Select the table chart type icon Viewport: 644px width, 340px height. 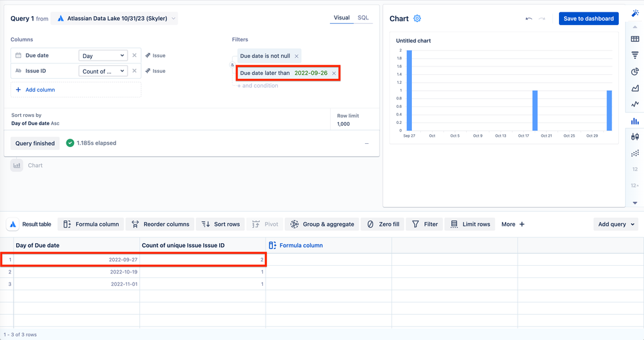(635, 39)
